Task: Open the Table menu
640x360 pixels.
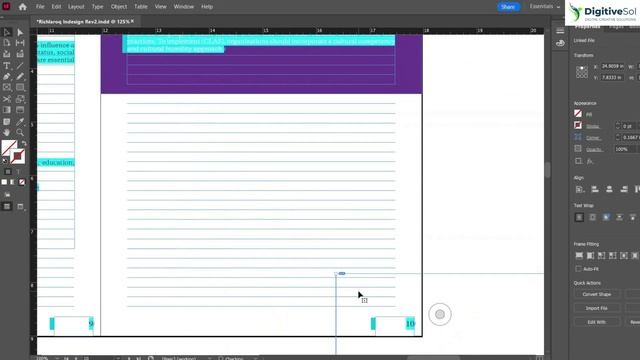Action: pos(141,7)
